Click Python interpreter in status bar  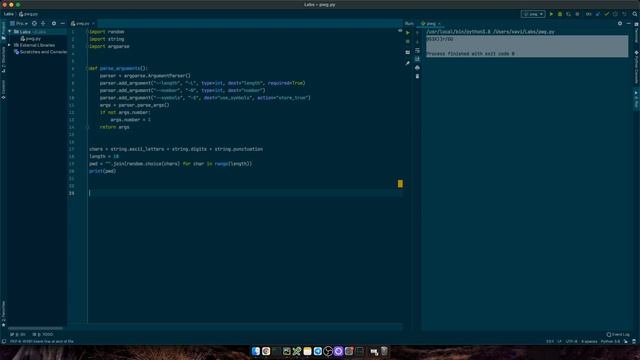pos(610,341)
